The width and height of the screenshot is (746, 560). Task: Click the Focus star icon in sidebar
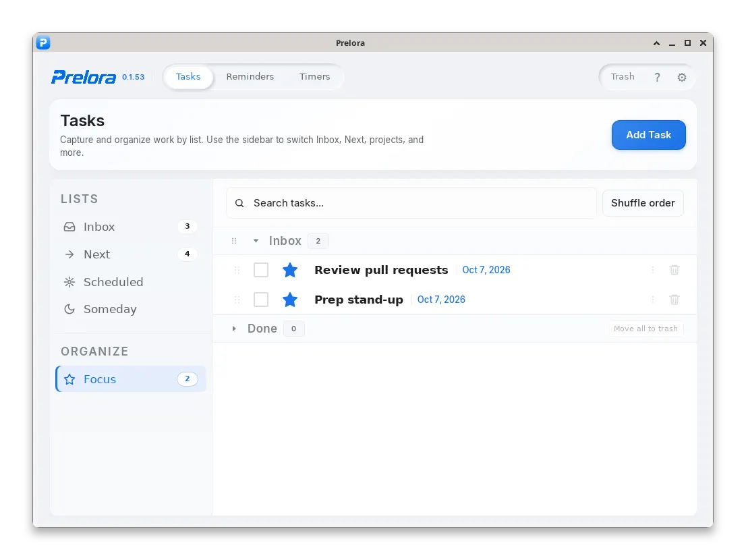(x=69, y=379)
